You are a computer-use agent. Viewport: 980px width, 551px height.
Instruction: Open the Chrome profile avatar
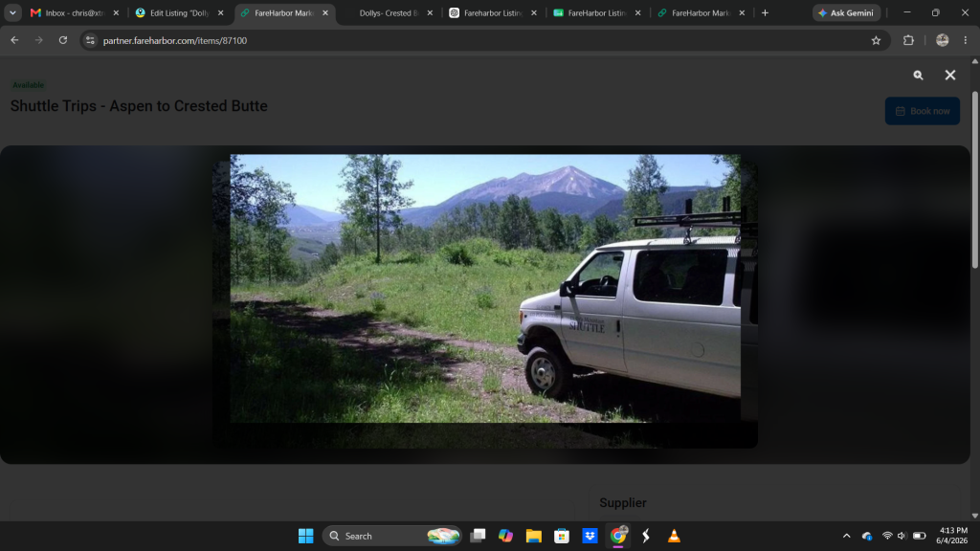pos(942,40)
